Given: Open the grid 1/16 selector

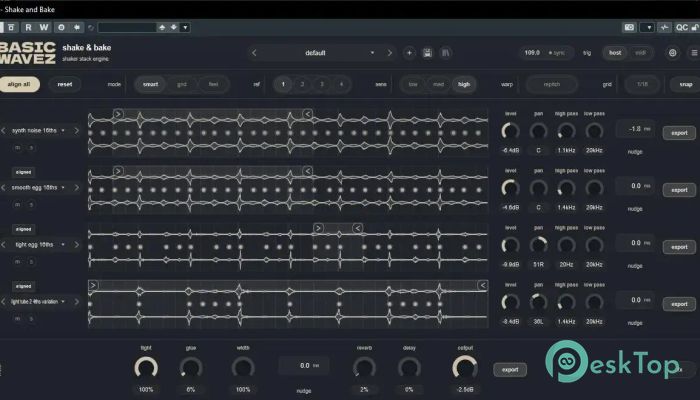Looking at the screenshot, I should tap(642, 84).
